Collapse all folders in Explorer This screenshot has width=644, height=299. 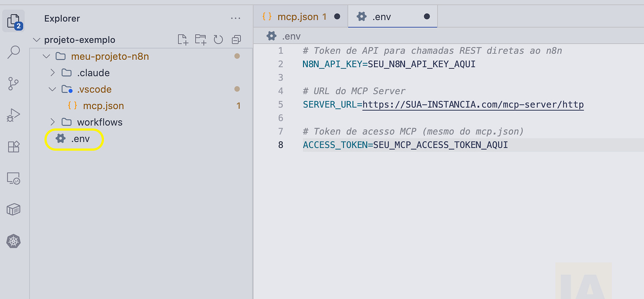coord(236,40)
